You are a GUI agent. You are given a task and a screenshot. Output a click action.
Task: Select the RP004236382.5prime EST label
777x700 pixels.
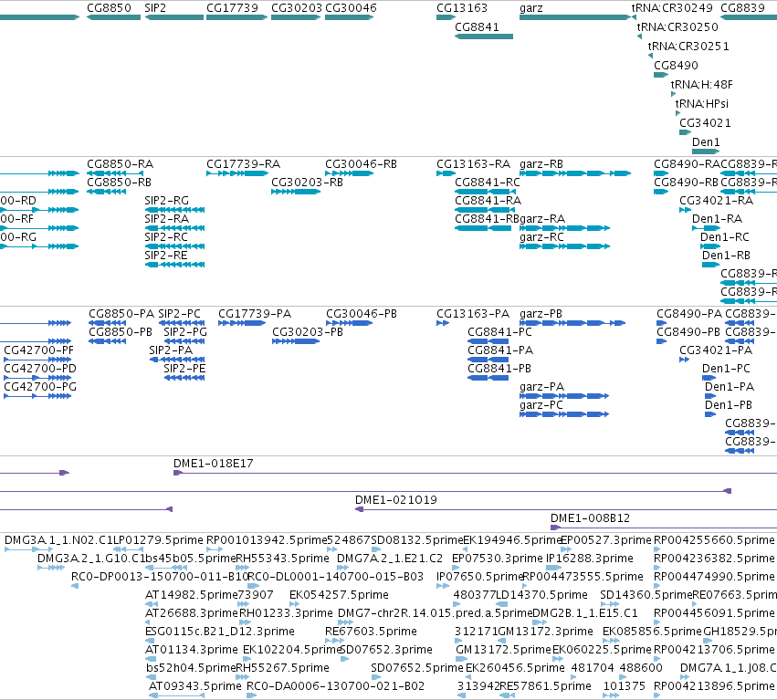click(714, 559)
